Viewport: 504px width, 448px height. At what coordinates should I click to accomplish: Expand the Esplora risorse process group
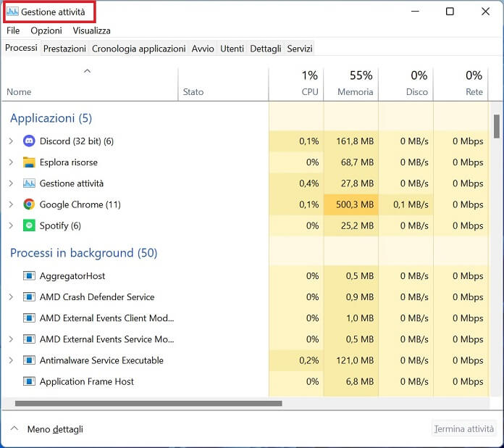pos(11,162)
